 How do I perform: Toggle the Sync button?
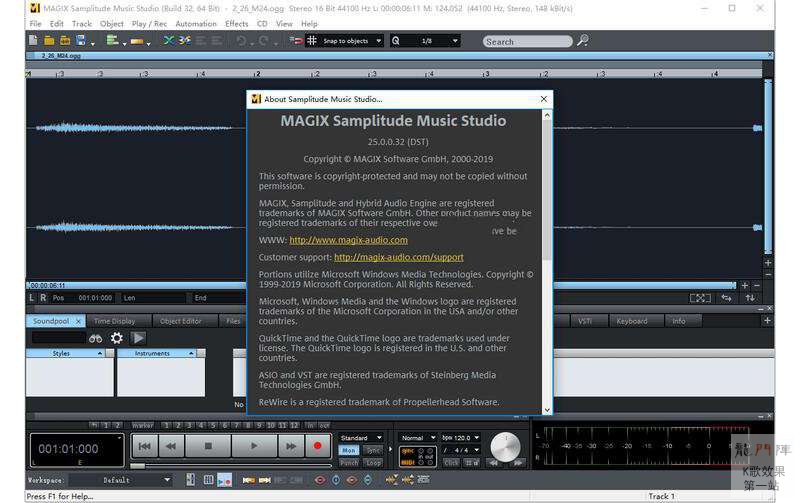click(x=373, y=450)
